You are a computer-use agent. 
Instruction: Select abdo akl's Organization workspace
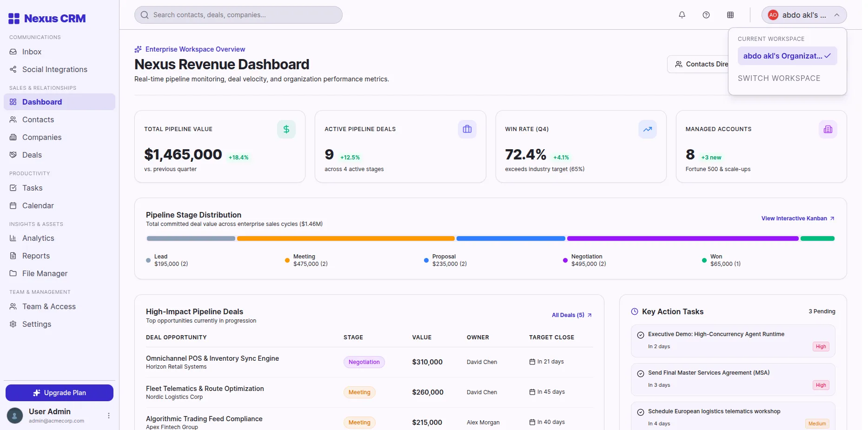click(x=787, y=56)
